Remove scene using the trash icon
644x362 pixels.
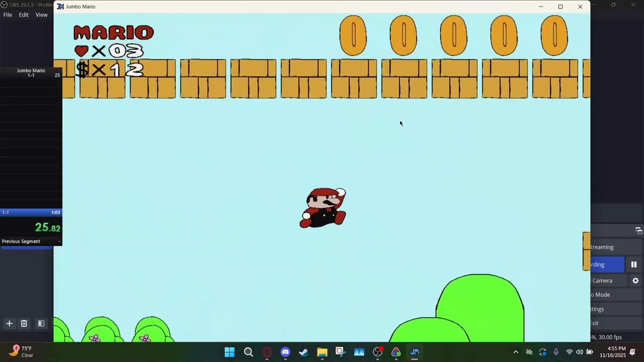[x=24, y=323]
